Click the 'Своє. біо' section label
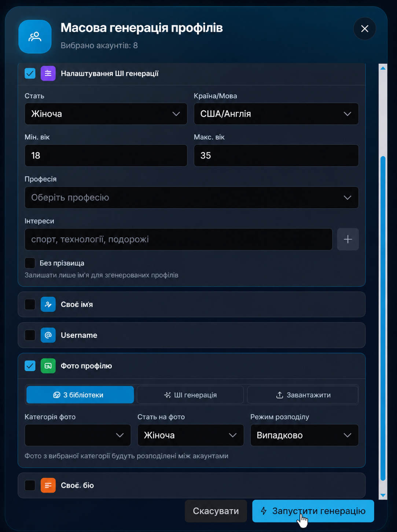This screenshot has width=397, height=532. pyautogui.click(x=77, y=485)
